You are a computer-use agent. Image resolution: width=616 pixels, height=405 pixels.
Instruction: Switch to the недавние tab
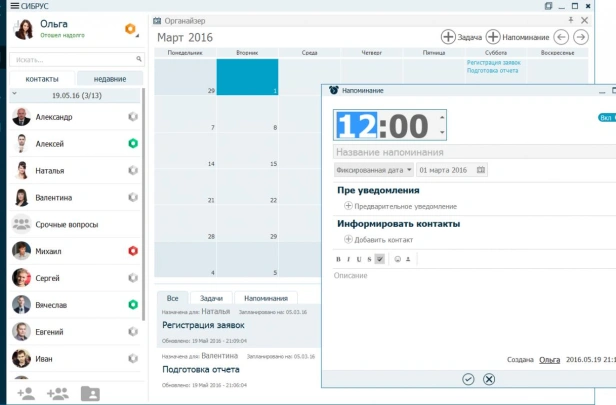pos(110,79)
